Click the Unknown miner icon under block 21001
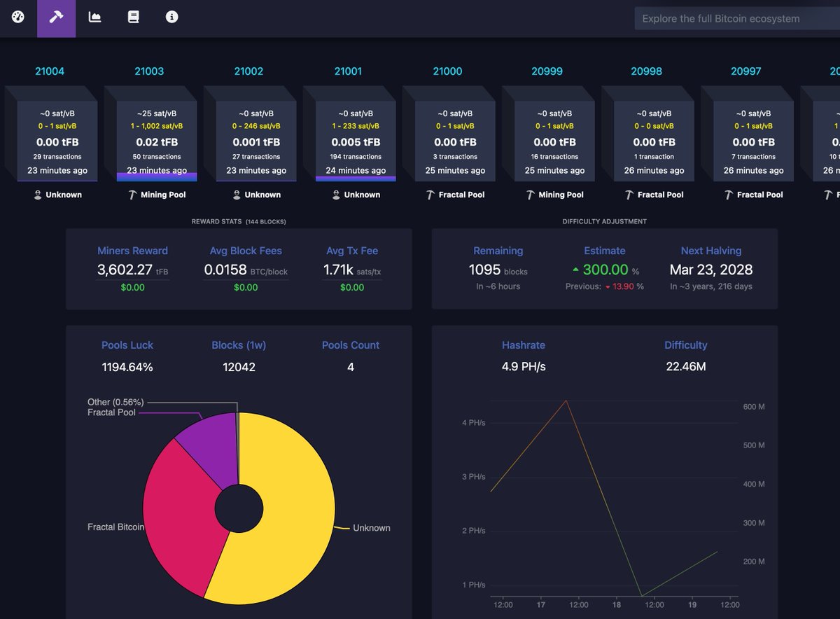This screenshot has height=619, width=840. [336, 195]
